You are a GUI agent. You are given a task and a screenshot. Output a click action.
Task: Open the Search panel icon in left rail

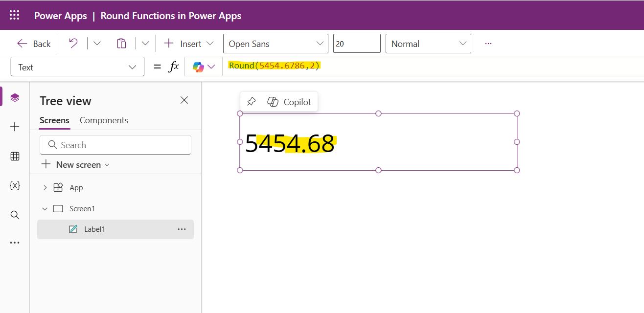15,215
